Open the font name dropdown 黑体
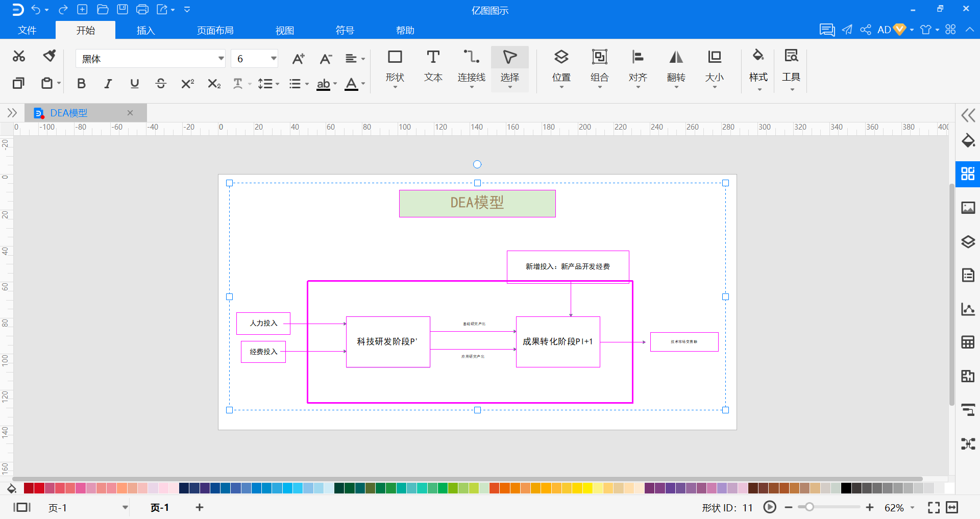Viewport: 980px width, 519px height. [x=221, y=58]
